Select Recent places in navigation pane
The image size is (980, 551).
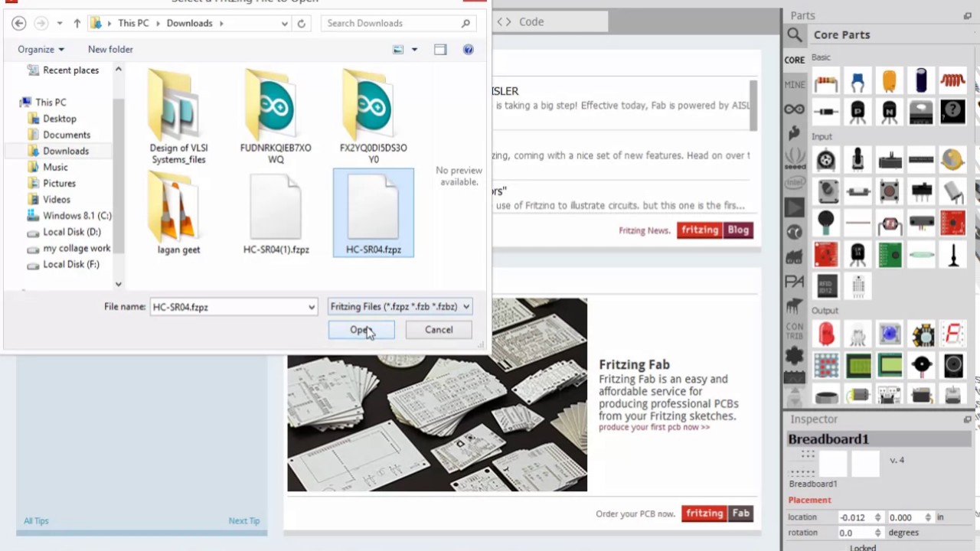point(70,70)
